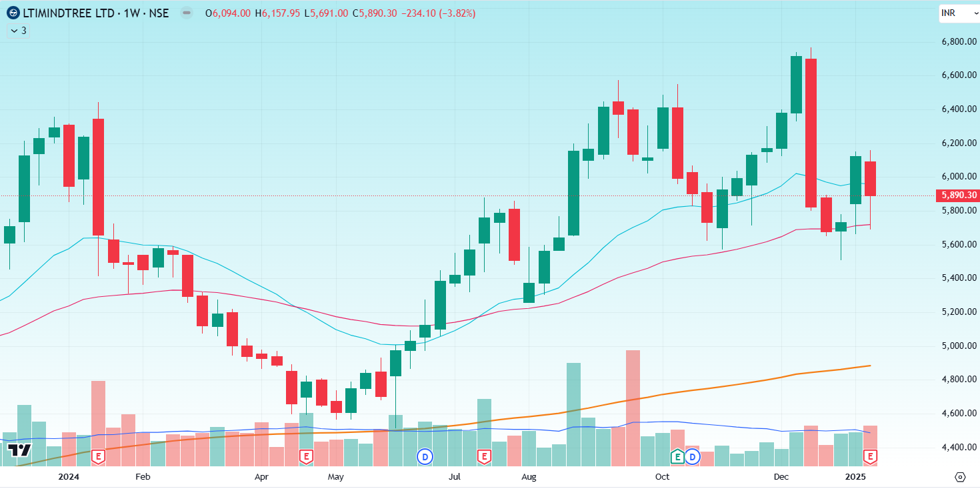
Task: Expand the collapsed indicators legend showing 3
Action: pos(18,30)
